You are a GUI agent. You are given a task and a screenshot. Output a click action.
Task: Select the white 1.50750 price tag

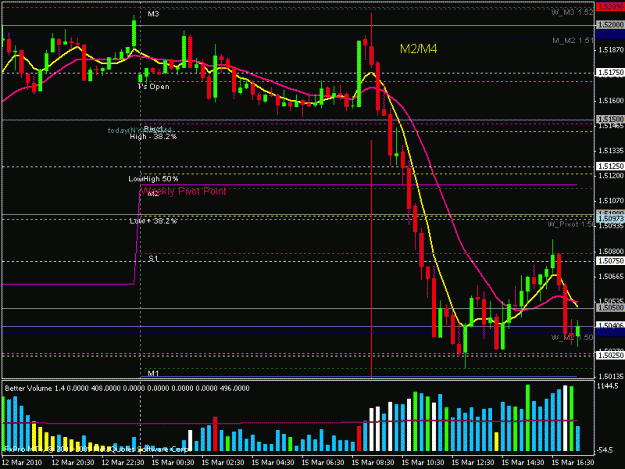610,261
